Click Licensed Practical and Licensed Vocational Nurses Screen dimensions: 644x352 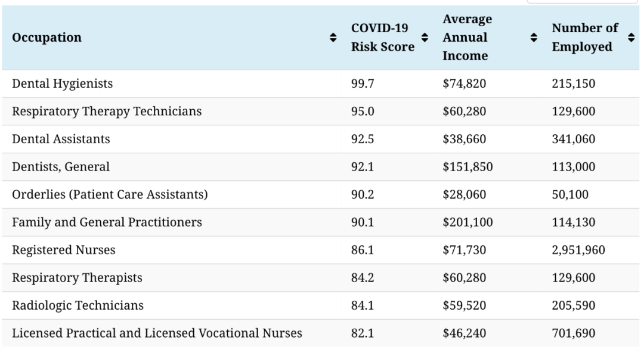157,334
